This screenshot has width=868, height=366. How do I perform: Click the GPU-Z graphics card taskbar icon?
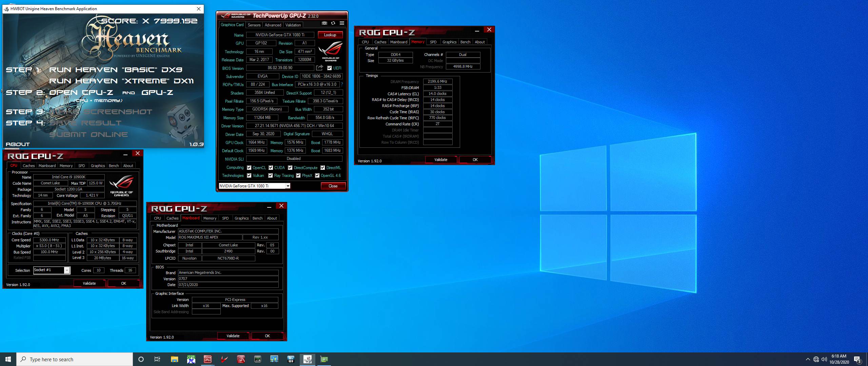(324, 359)
